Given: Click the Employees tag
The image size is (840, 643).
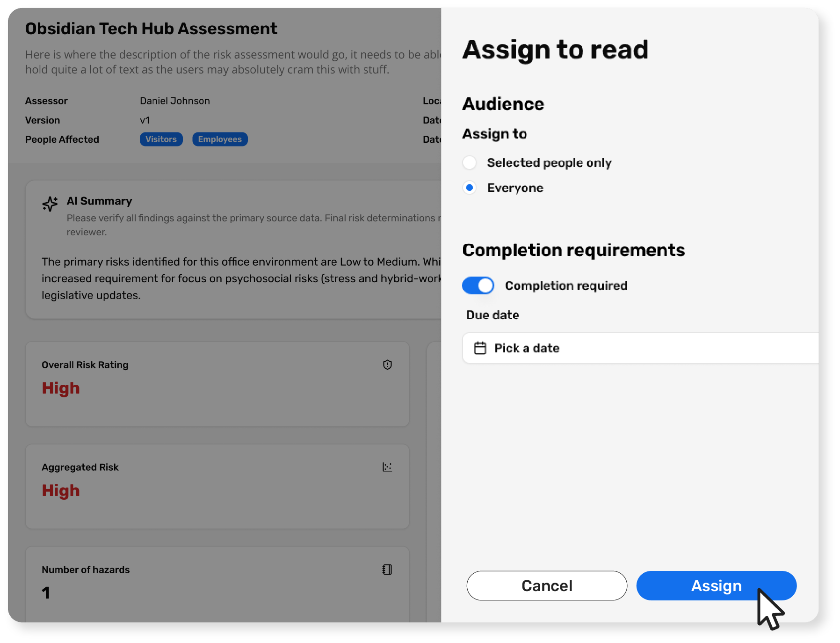Looking at the screenshot, I should point(220,139).
